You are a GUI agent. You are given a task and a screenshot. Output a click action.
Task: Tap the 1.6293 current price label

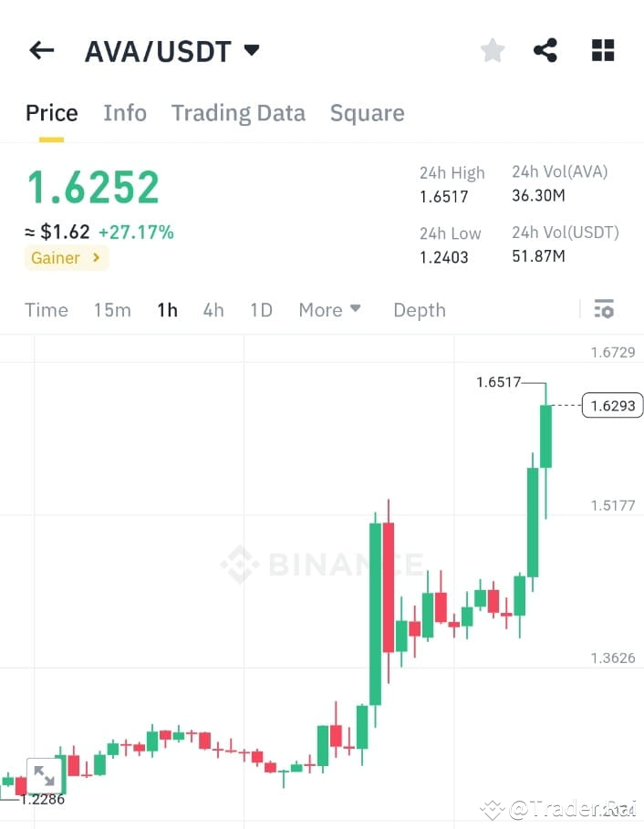[x=611, y=405]
